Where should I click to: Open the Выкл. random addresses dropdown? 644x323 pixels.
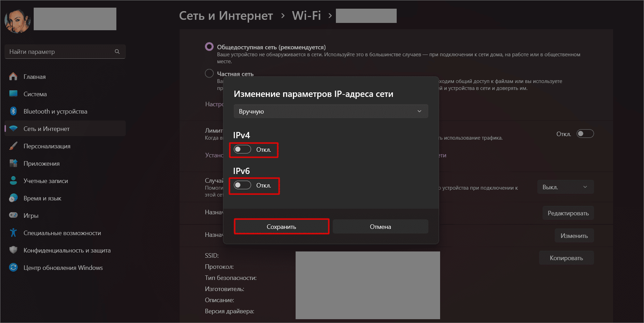click(565, 187)
